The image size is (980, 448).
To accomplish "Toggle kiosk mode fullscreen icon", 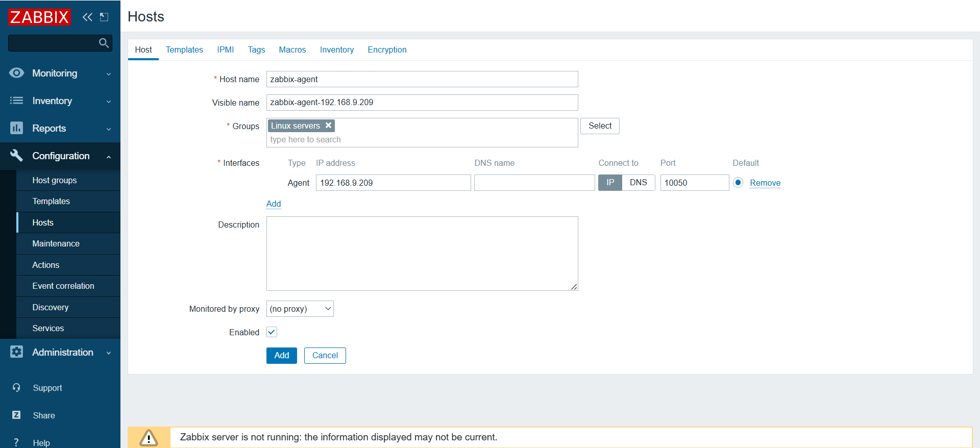I will pyautogui.click(x=104, y=17).
